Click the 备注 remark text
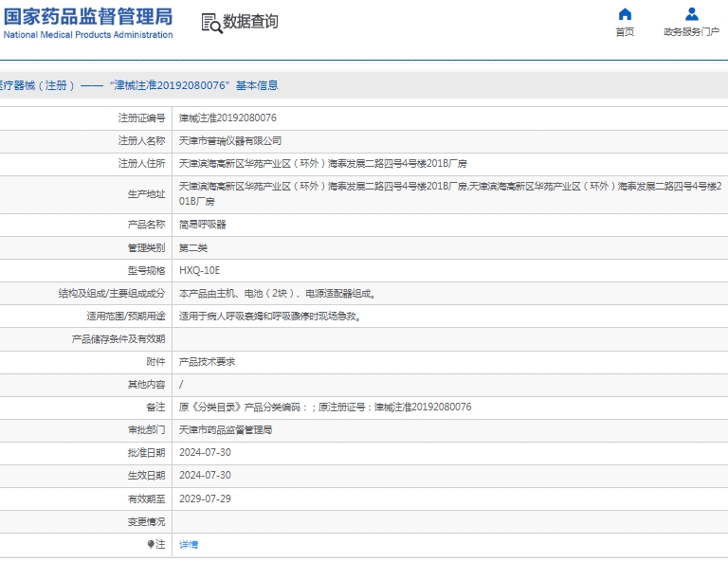The height and width of the screenshot is (562, 728). (325, 407)
